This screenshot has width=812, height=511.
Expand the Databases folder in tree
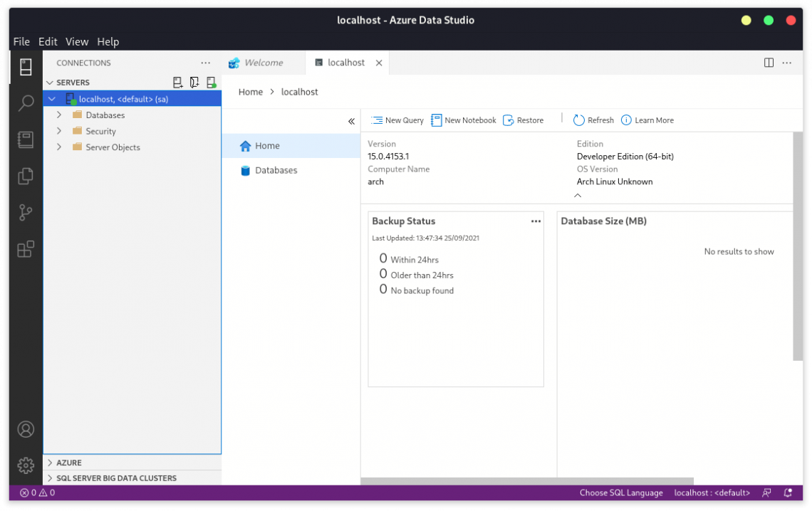coord(59,115)
